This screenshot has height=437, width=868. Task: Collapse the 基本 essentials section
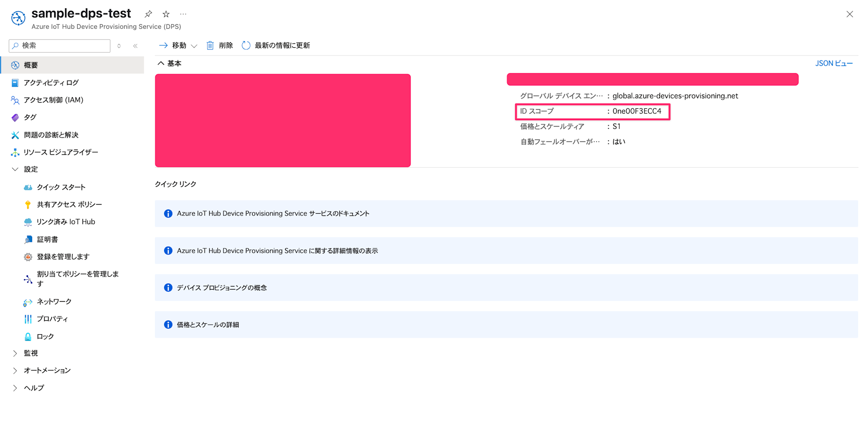161,63
